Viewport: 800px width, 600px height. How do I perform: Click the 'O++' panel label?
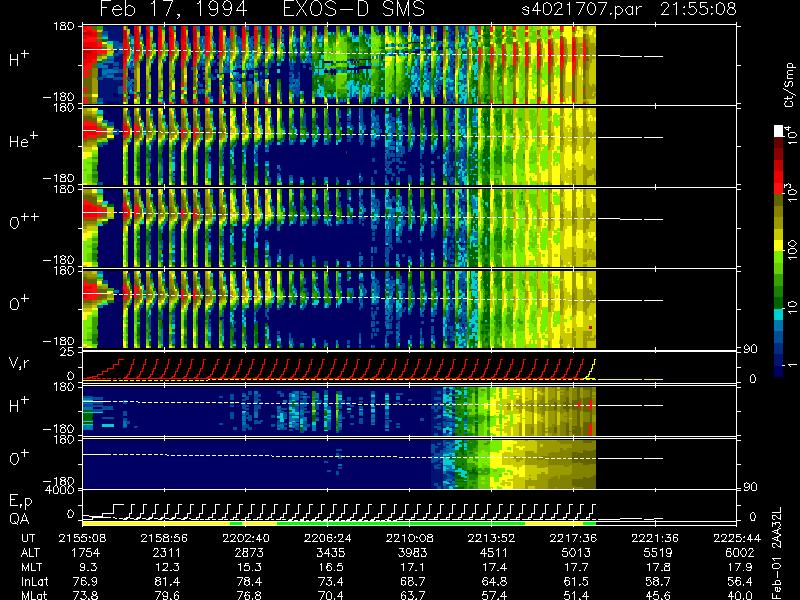tap(23, 221)
